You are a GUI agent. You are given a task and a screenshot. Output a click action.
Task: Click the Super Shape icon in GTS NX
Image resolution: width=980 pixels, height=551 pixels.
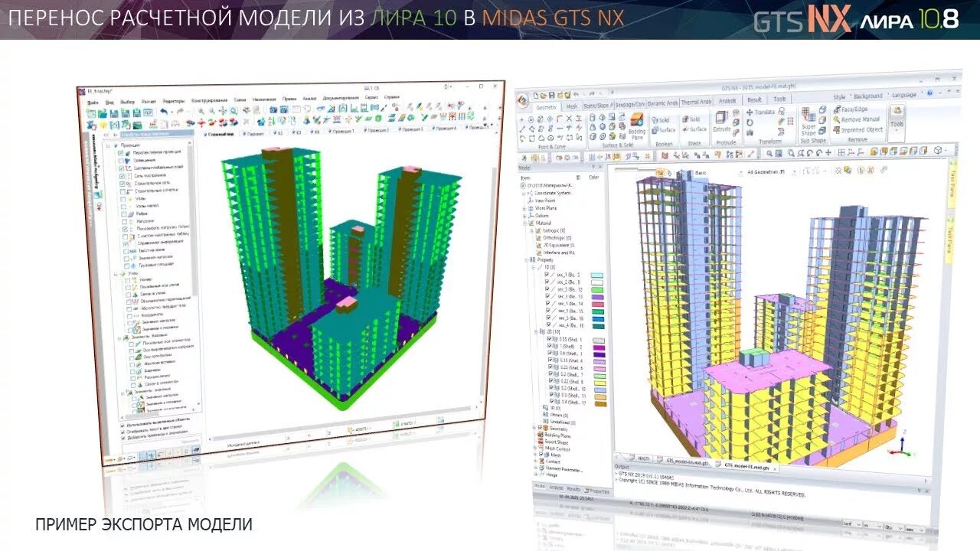click(x=808, y=122)
